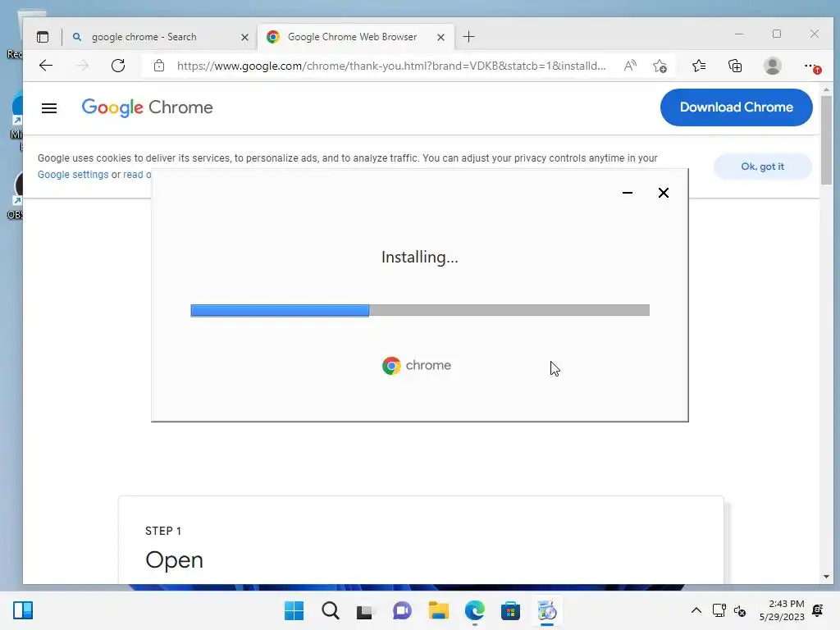This screenshot has height=630, width=840.
Task: Click the Download Chrome button
Action: 736,107
